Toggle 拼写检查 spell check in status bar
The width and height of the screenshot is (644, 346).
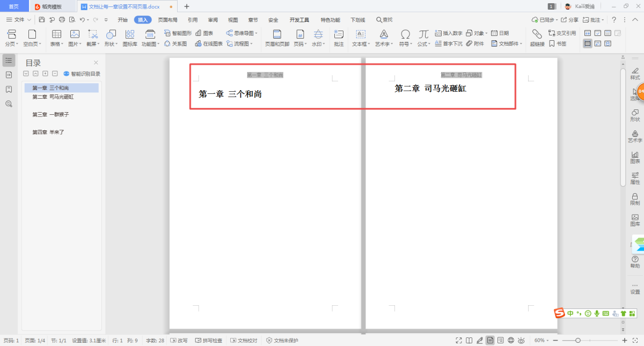point(209,341)
